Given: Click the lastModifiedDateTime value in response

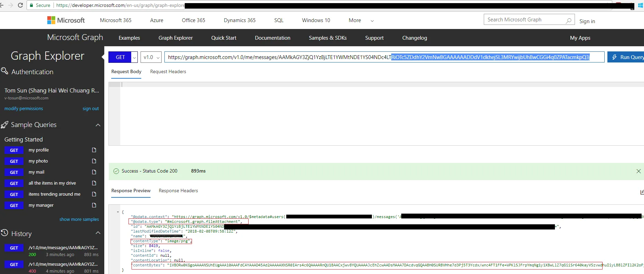Looking at the screenshot, I should pyautogui.click(x=211, y=232).
